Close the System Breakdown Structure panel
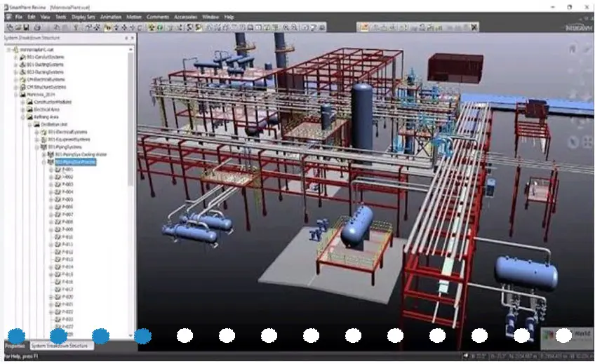 point(133,38)
